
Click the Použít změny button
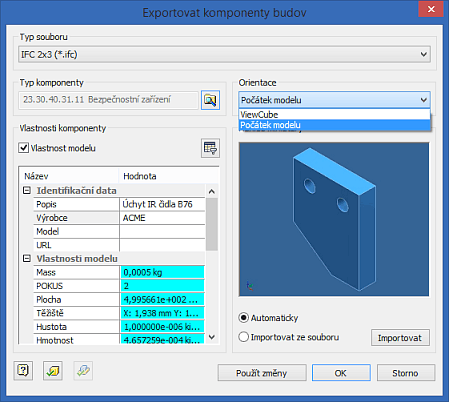(x=262, y=373)
